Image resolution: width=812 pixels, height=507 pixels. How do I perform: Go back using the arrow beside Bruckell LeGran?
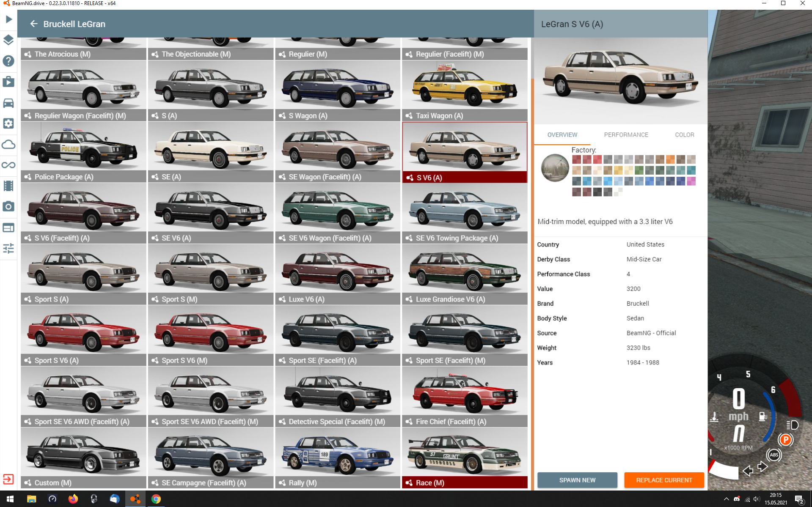[x=34, y=24]
